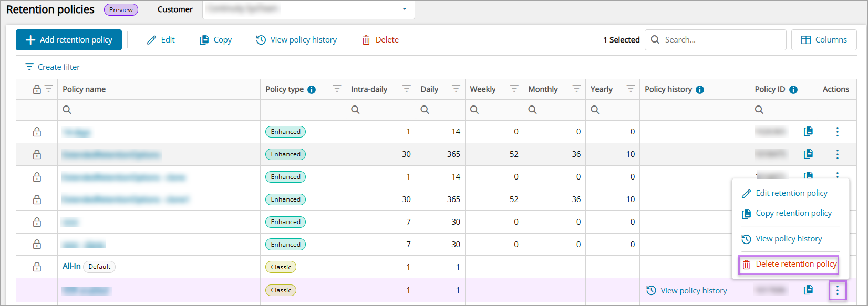Click the Policy history info icon
Viewport: 868px width, 306px height.
click(x=700, y=90)
